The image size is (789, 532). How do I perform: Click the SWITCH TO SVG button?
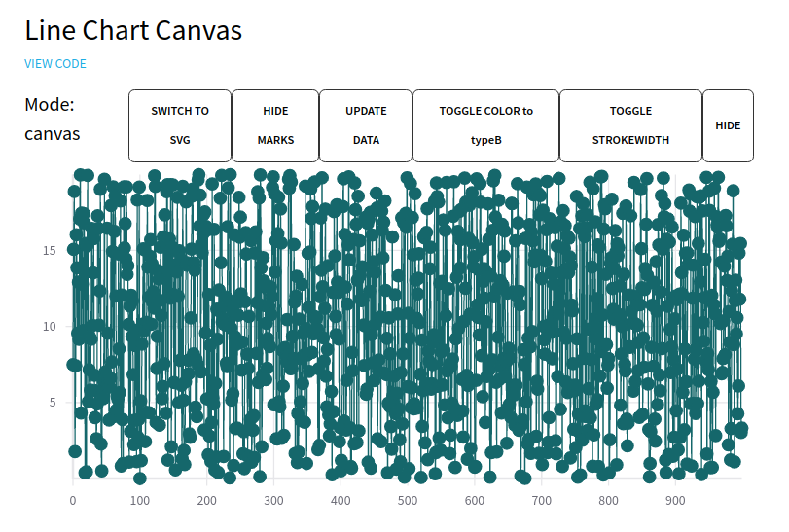pyautogui.click(x=180, y=125)
